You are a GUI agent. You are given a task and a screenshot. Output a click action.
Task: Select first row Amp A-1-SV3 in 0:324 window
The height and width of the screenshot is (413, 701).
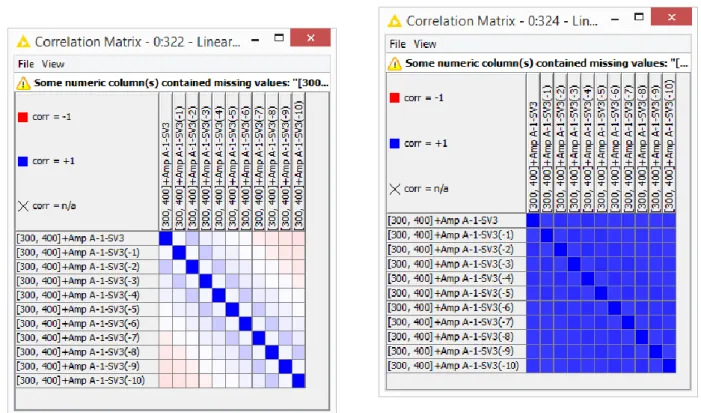[x=456, y=220]
